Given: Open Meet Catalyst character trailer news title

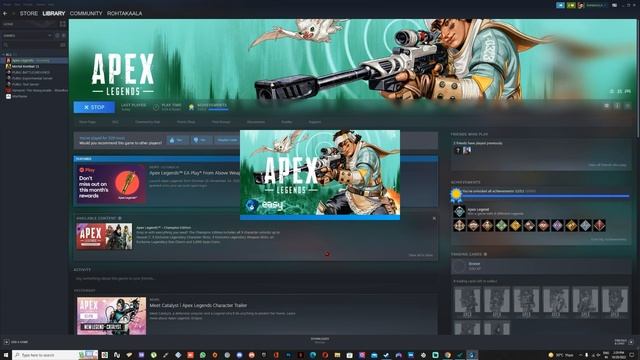Looking at the screenshot, I should pos(198,305).
